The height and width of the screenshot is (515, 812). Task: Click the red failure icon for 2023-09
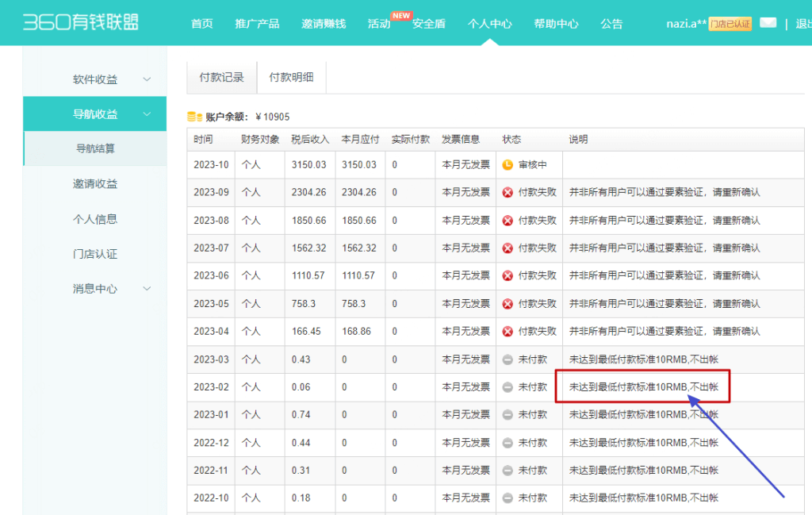(x=507, y=192)
